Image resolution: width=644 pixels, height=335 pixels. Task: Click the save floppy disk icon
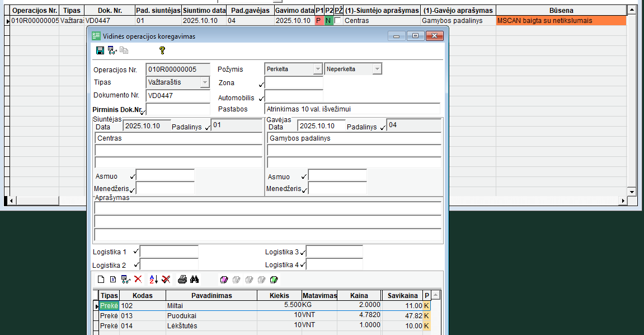point(100,50)
